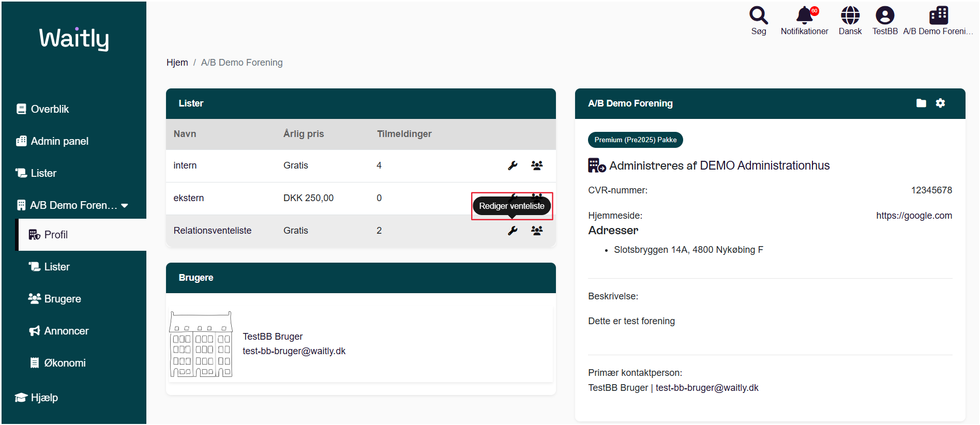
Task: Click A/B Demo Forening breadcrumb
Action: pyautogui.click(x=242, y=63)
